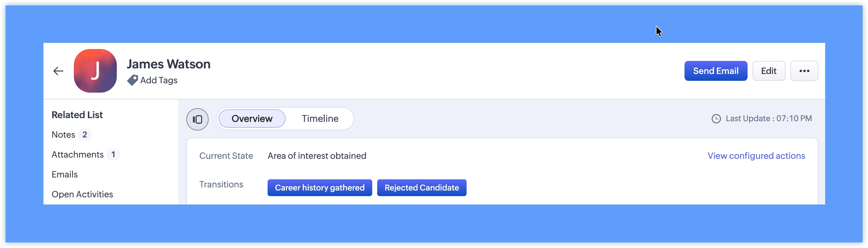Open Open Activities in the Related List
The height and width of the screenshot is (248, 868).
click(x=82, y=194)
